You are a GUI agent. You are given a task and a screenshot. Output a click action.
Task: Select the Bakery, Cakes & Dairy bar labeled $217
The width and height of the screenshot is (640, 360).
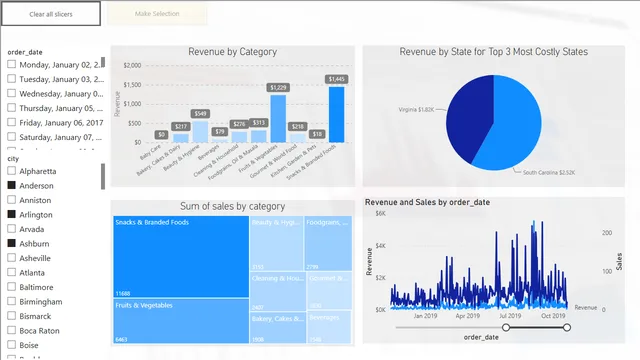pos(180,138)
